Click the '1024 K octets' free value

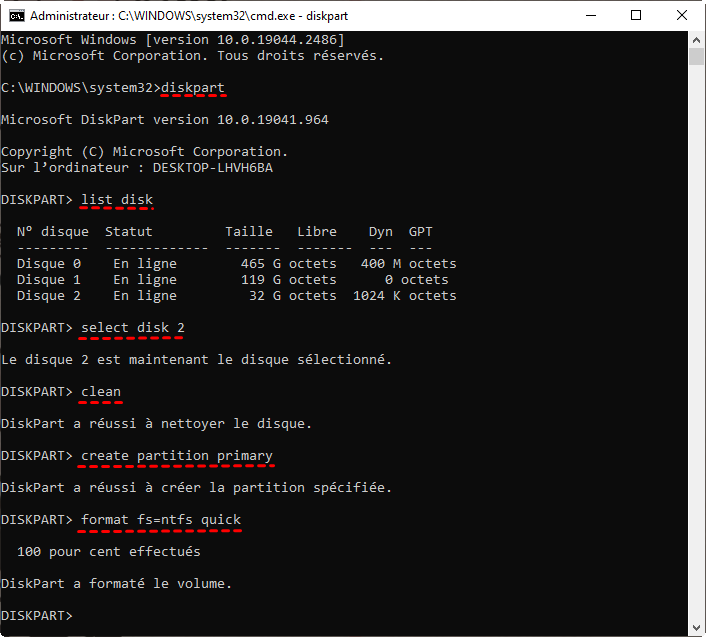(404, 295)
